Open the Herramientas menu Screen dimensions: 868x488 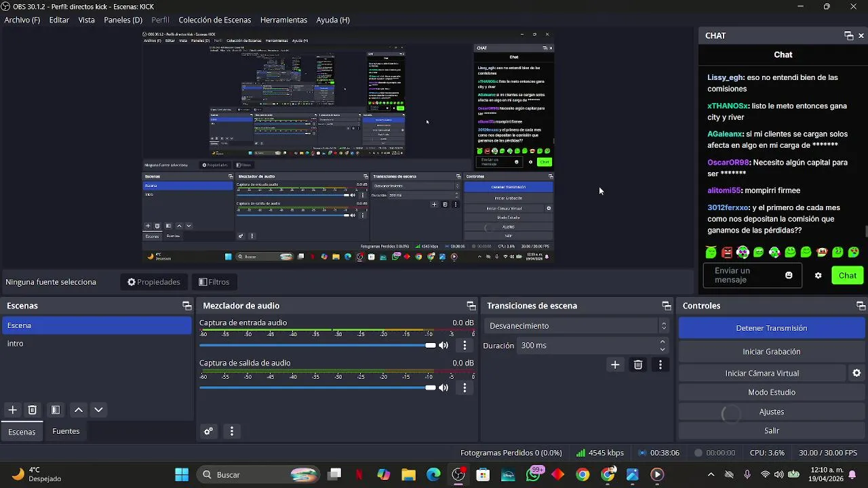point(283,20)
